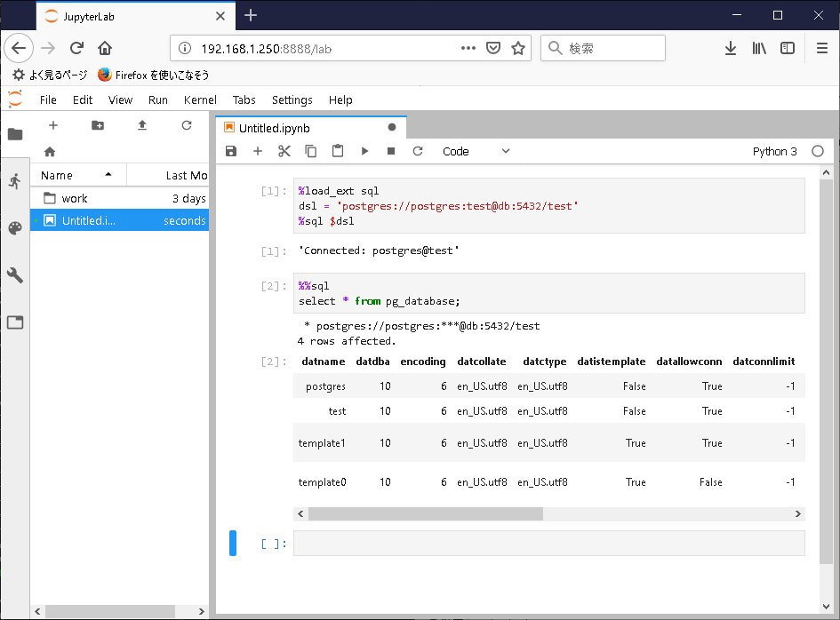
Task: Switch to the Untitled.ipynb tab
Action: [276, 127]
